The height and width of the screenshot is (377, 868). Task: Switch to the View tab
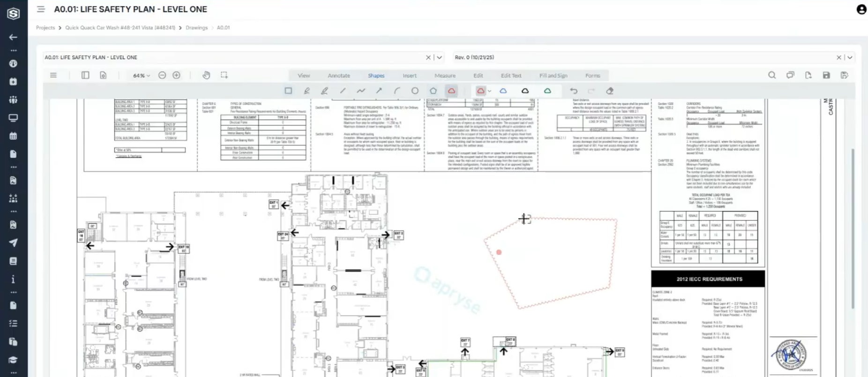[304, 75]
